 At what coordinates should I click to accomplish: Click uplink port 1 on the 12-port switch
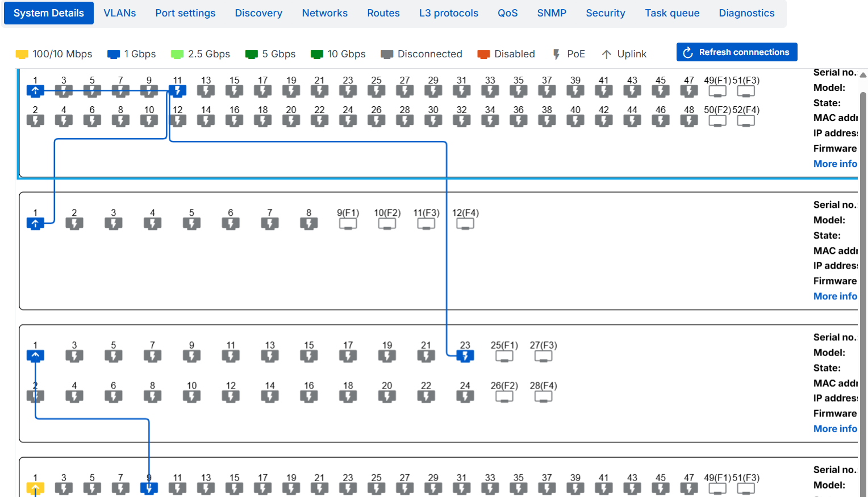coord(35,224)
